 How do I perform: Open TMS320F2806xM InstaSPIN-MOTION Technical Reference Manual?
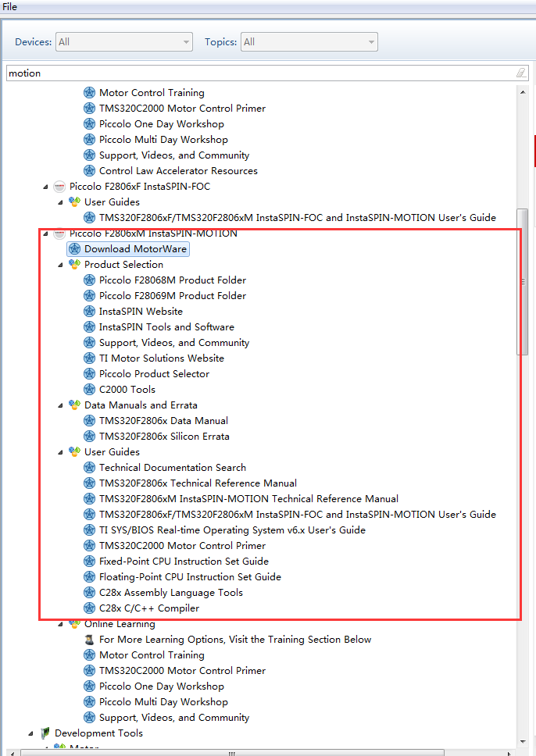tap(249, 499)
